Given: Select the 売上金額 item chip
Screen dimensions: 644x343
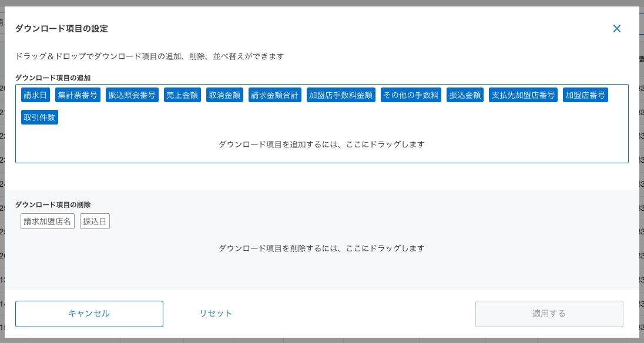Looking at the screenshot, I should click(182, 95).
